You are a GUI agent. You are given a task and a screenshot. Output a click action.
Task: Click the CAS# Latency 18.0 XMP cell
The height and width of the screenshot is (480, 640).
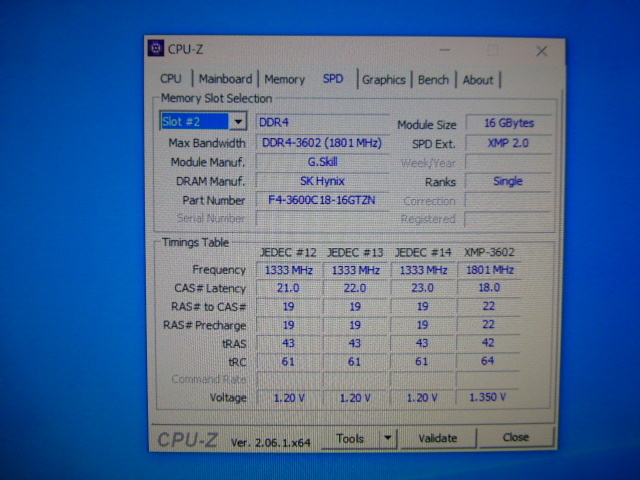(489, 288)
